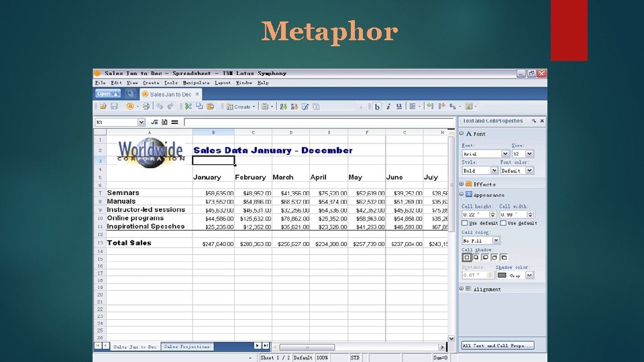Viewport: 644px width, 362px height.
Task: Click the Total Sales row label
Action: pyautogui.click(x=129, y=243)
